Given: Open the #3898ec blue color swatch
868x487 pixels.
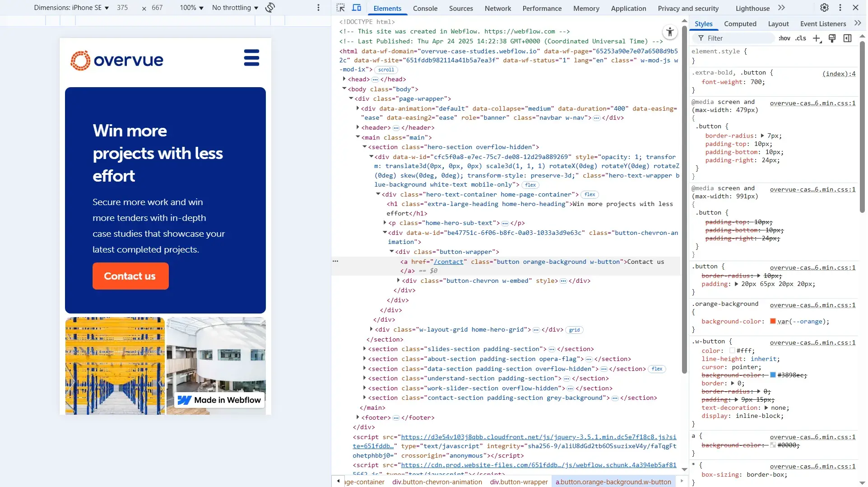Looking at the screenshot, I should tap(773, 375).
